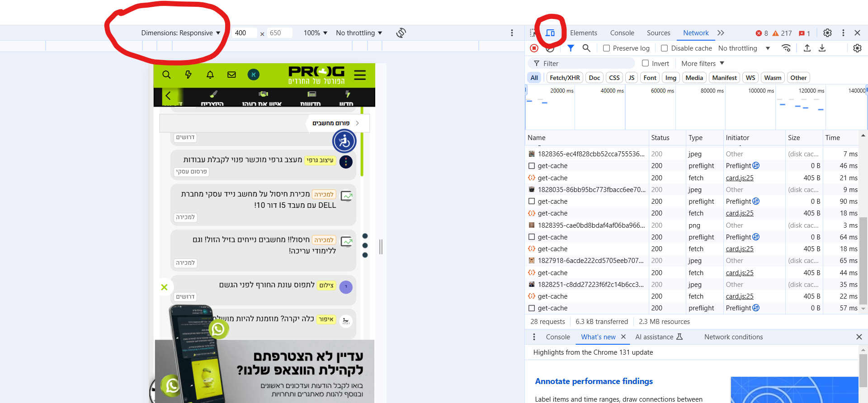Open the AI assistance drawer tab
Screen dimensions: 868x403
pyautogui.click(x=659, y=337)
